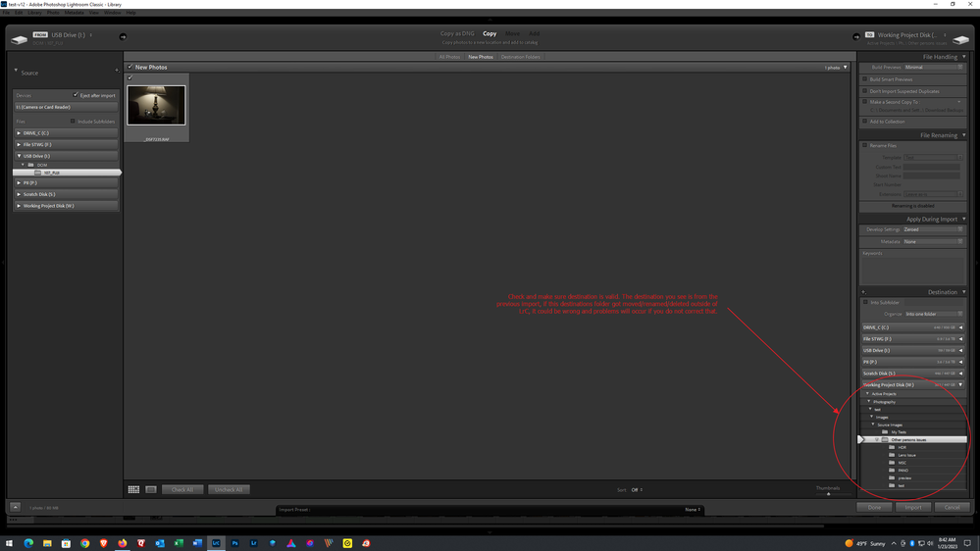This screenshot has height=551, width=980.
Task: Show fewer options arrow button at bottom left
Action: click(x=15, y=507)
